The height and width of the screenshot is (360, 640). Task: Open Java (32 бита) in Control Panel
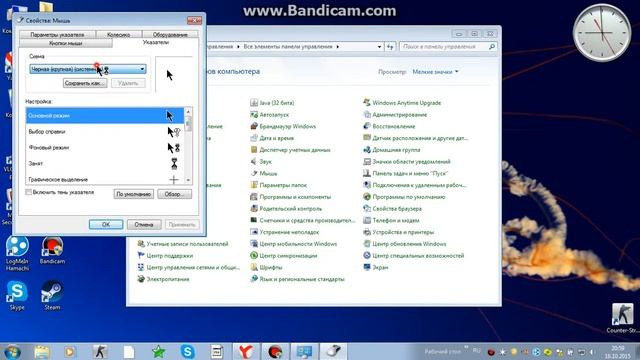point(272,103)
